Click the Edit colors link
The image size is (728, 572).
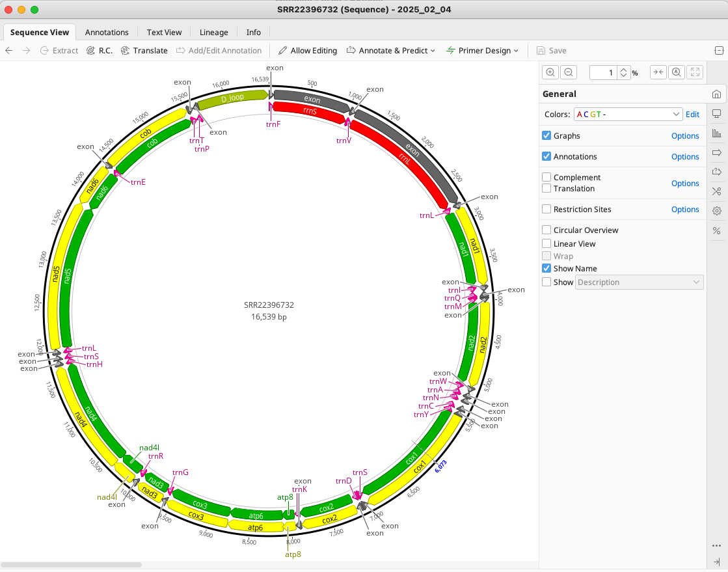(x=692, y=115)
